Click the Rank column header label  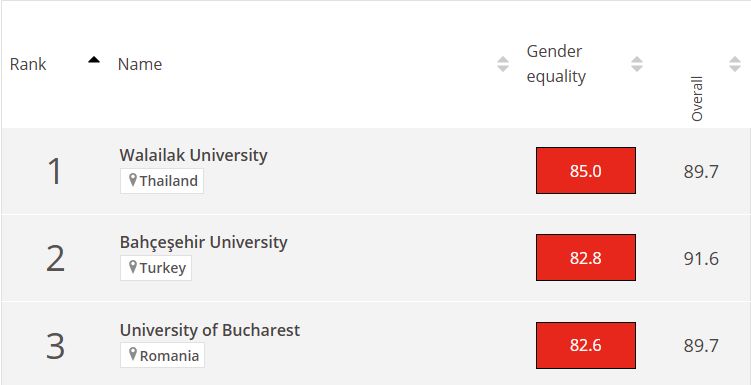coord(28,64)
